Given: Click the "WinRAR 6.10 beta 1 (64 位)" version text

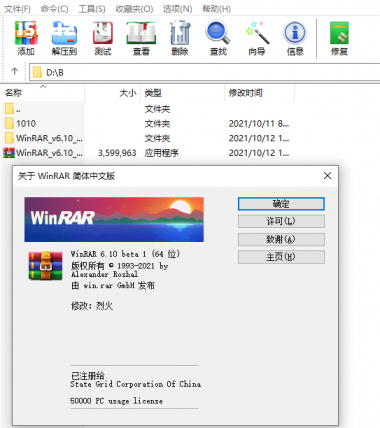Looking at the screenshot, I should [125, 254].
